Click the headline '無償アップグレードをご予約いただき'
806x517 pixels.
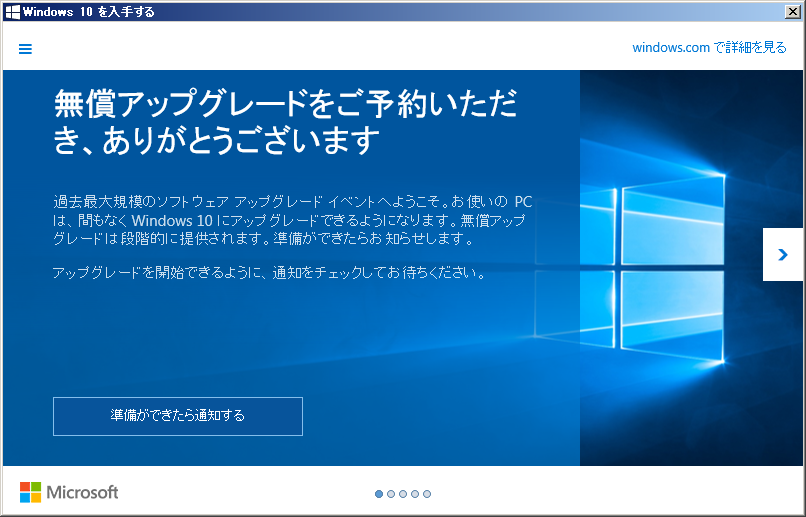pos(286,122)
